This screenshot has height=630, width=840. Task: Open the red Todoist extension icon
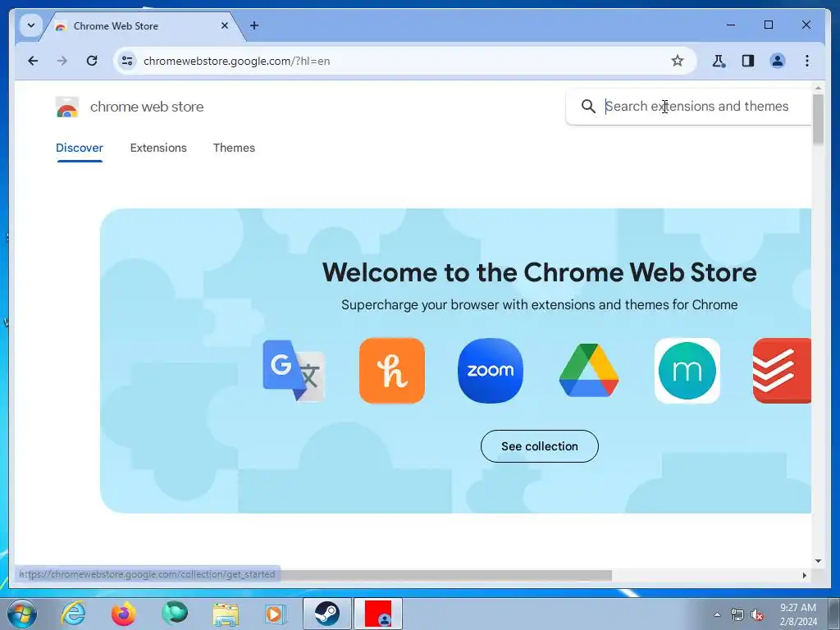pyautogui.click(x=782, y=371)
